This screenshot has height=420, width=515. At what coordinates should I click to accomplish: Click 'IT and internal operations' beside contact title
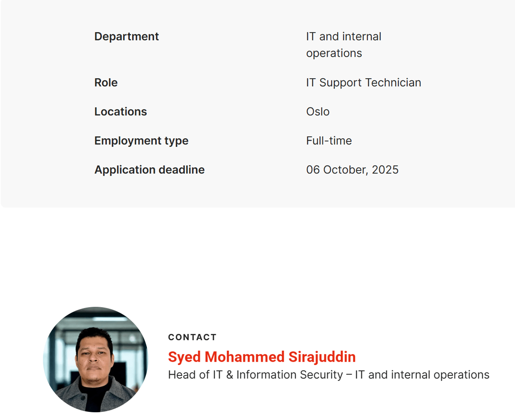[422, 375]
